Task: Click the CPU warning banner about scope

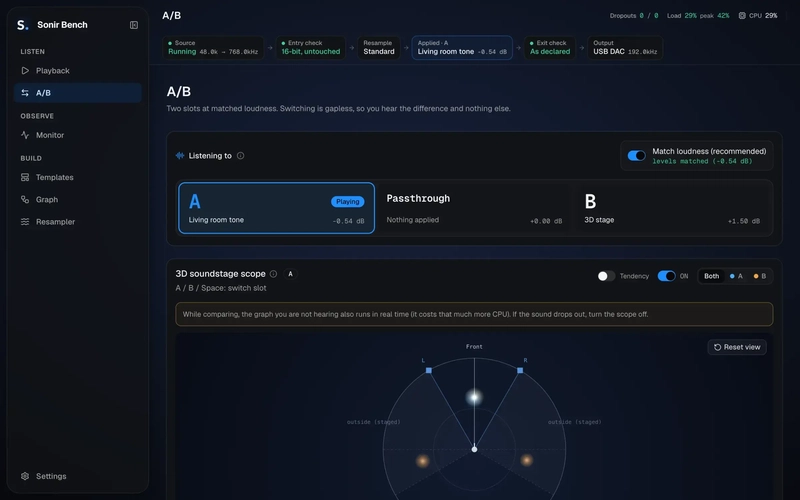Action: 474,314
